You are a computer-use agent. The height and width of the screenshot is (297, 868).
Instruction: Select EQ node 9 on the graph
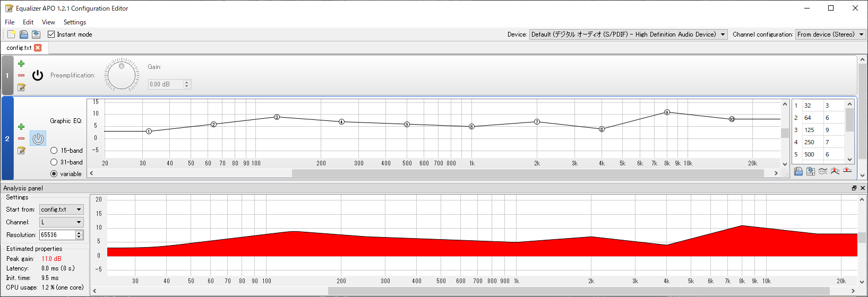(x=667, y=112)
